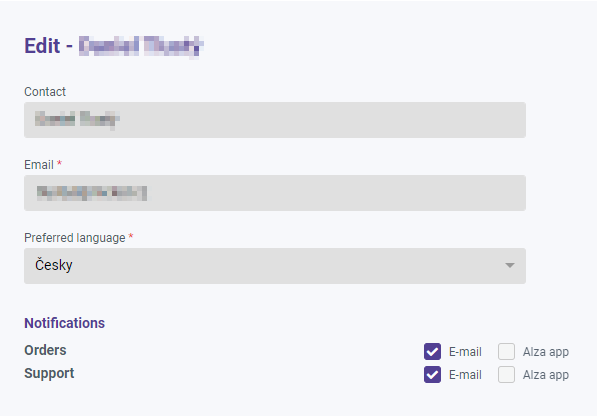This screenshot has width=597, height=416.
Task: Click the E-mail label in Support row
Action: pos(465,375)
